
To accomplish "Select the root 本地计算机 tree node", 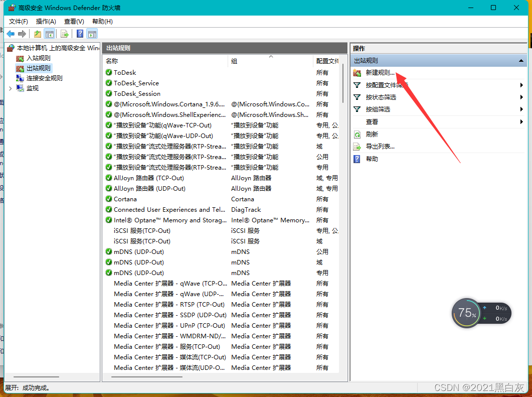I will click(x=58, y=48).
